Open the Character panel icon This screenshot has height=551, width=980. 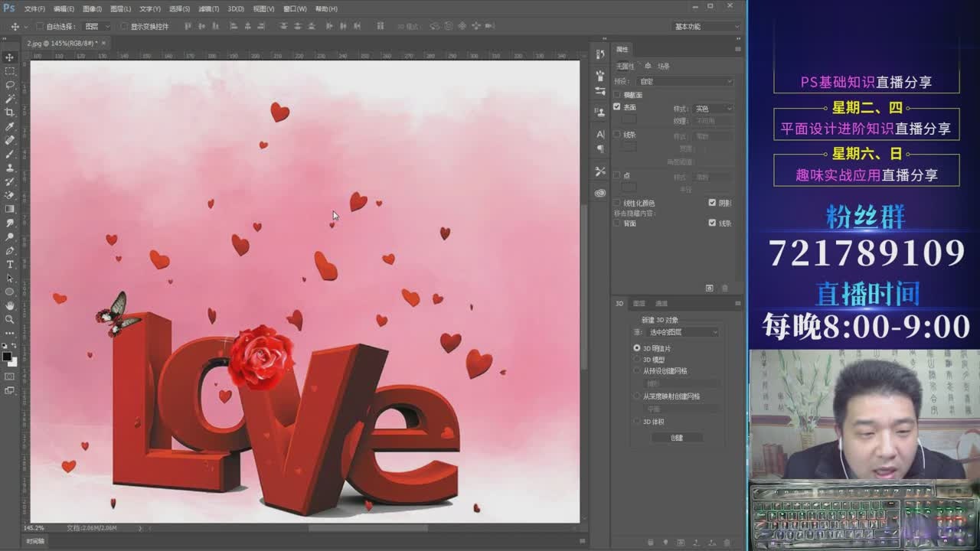600,134
